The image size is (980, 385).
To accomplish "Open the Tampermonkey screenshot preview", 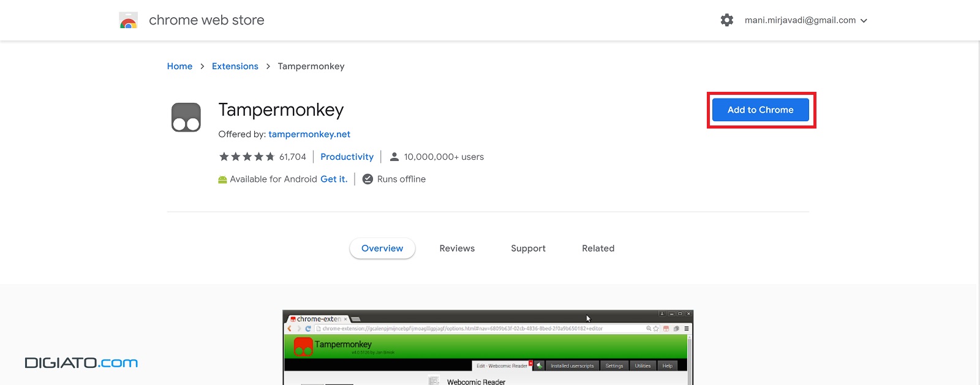I will tap(488, 348).
